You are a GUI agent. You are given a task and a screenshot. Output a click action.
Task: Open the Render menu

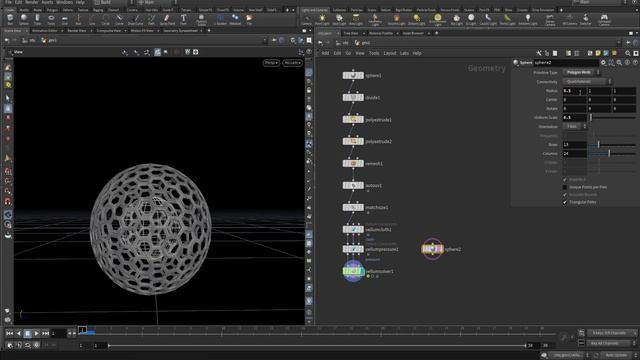coord(31,2)
